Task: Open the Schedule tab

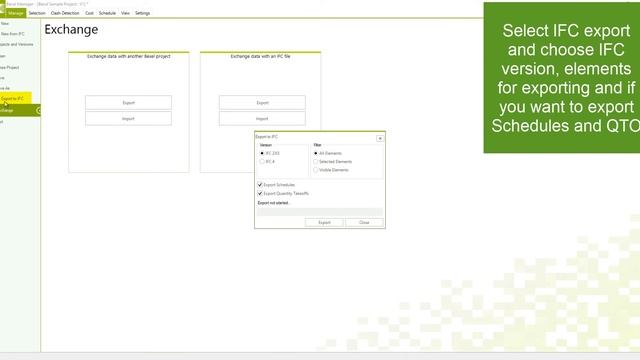Action: click(107, 13)
